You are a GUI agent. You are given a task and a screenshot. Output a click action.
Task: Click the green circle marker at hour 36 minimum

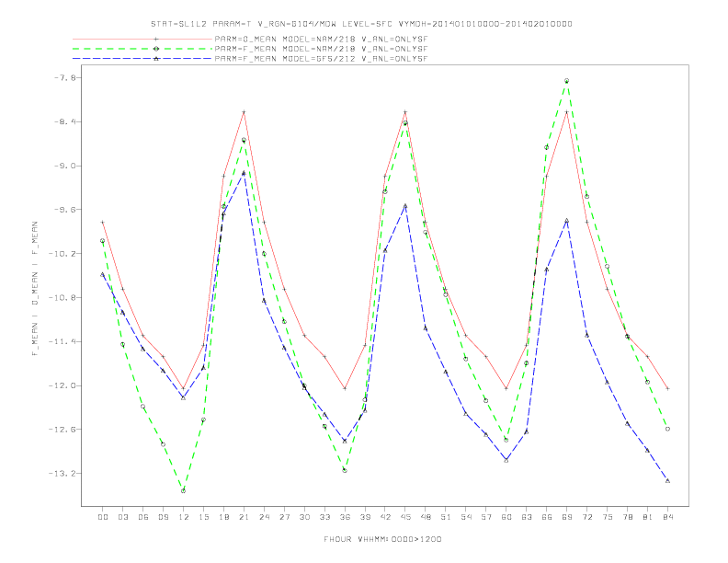345,471
